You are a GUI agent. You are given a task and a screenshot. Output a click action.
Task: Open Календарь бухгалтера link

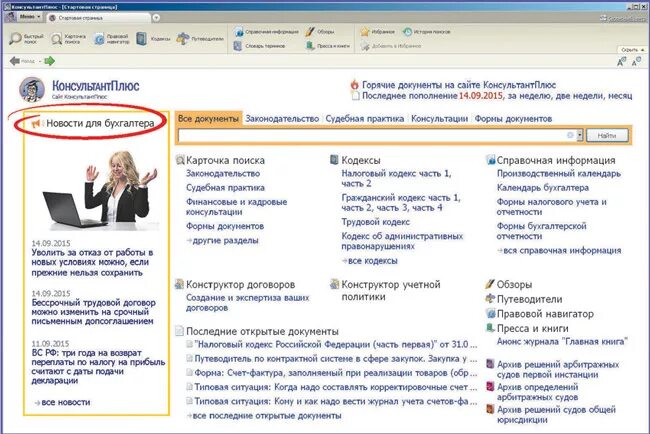tap(543, 187)
